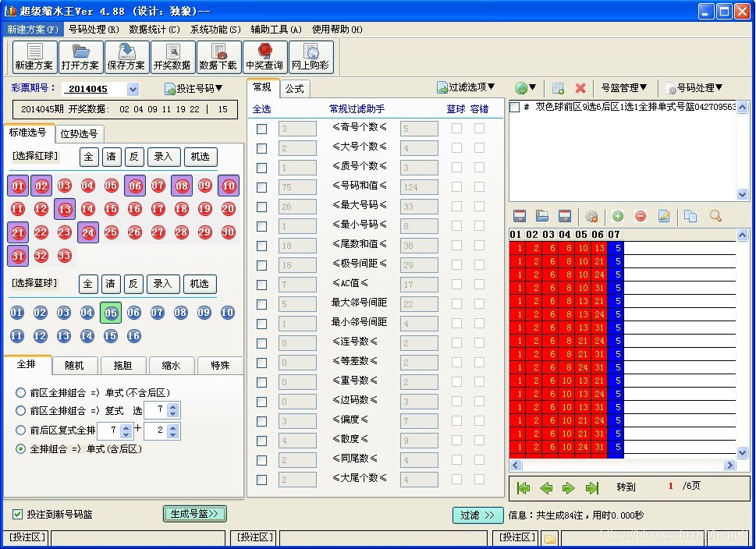Open the 号篮管理 dropdown

point(623,87)
